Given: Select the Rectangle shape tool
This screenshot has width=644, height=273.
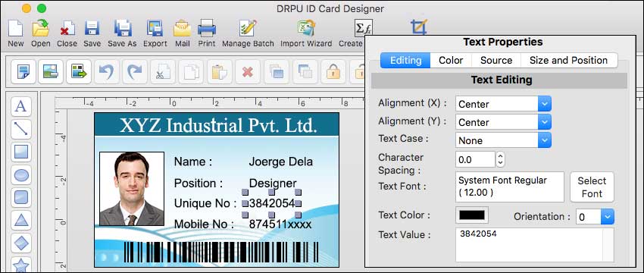Looking at the screenshot, I should pyautogui.click(x=21, y=152).
